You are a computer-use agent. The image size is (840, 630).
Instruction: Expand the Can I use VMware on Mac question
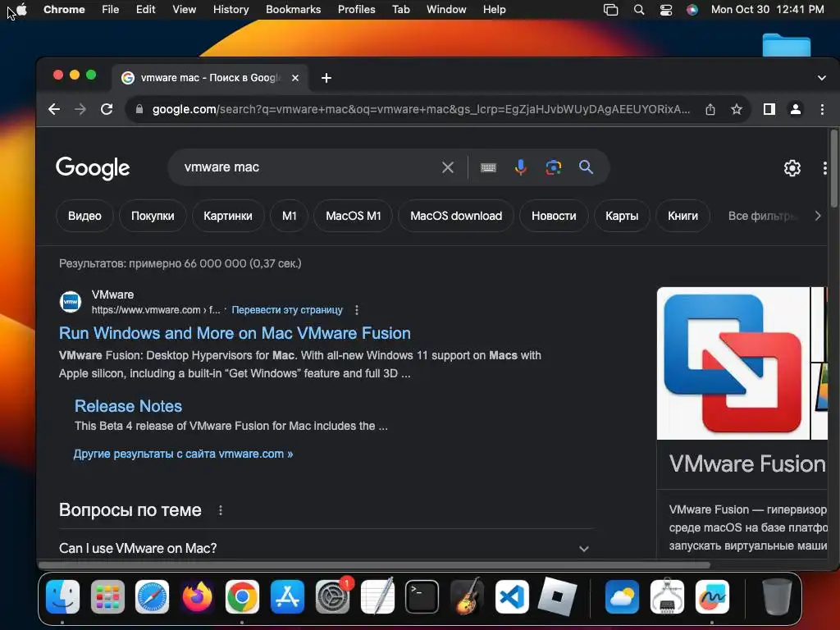(x=325, y=549)
